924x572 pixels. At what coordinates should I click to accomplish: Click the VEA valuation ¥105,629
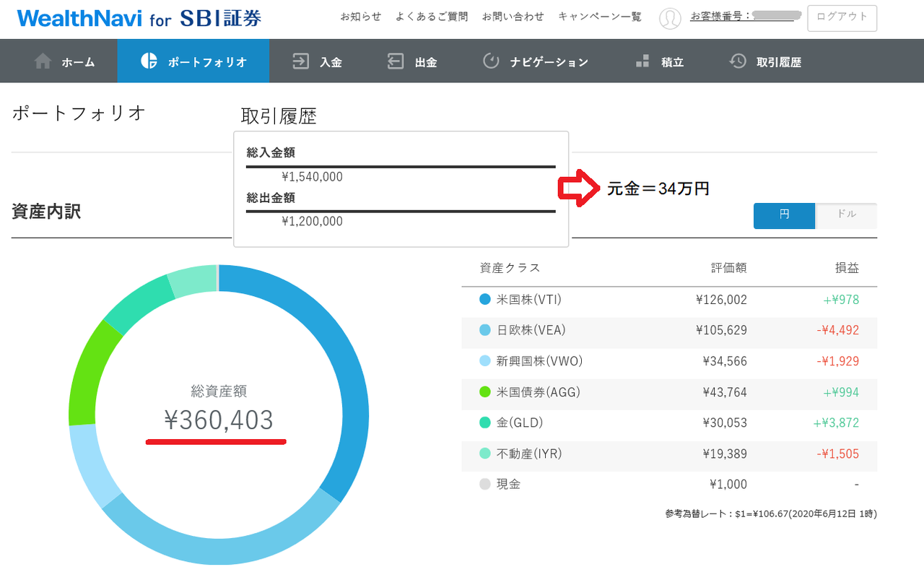[721, 330]
